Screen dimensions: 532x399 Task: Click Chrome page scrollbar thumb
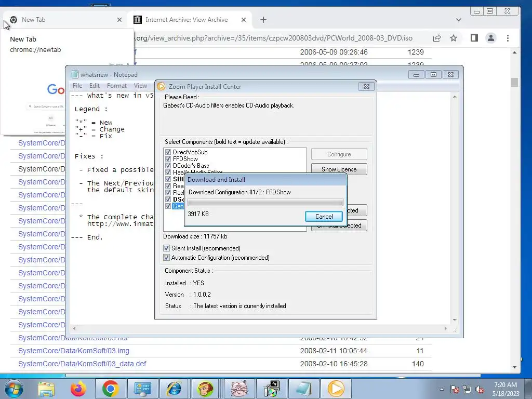coord(515,82)
